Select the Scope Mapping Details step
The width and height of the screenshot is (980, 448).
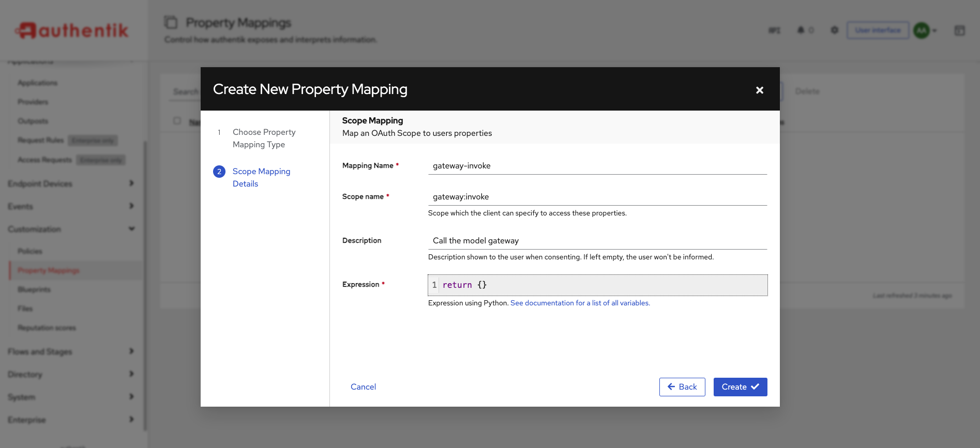pos(261,178)
